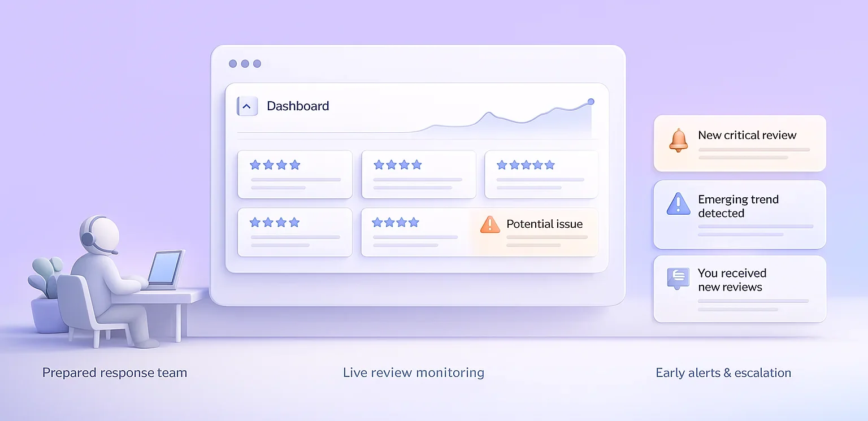This screenshot has height=421, width=868.
Task: Click the laptop screen on the desk
Action: (x=165, y=268)
